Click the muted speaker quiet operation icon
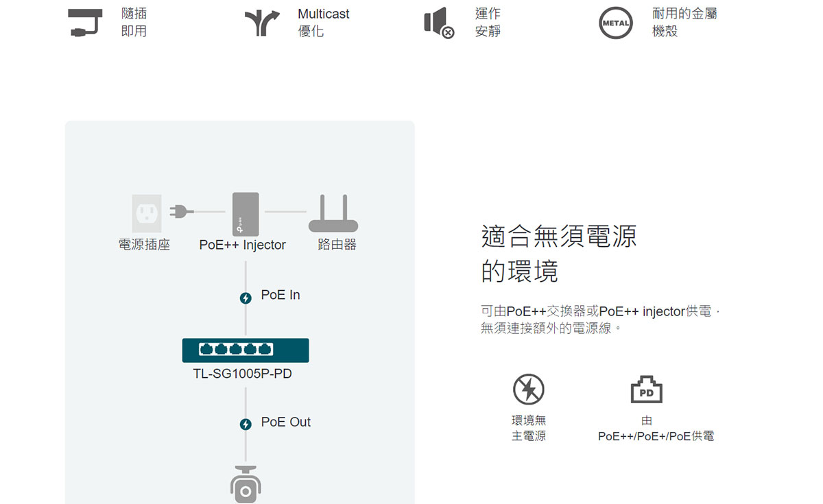 click(x=439, y=23)
